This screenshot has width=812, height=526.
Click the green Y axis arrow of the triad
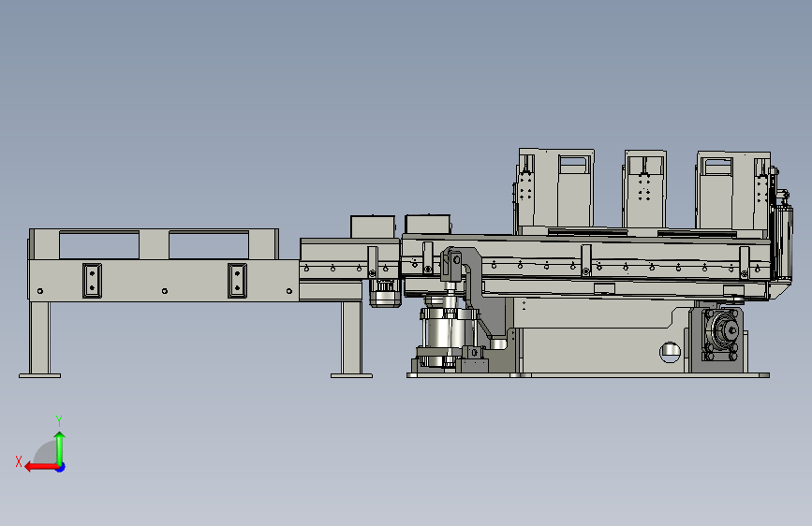click(x=60, y=447)
